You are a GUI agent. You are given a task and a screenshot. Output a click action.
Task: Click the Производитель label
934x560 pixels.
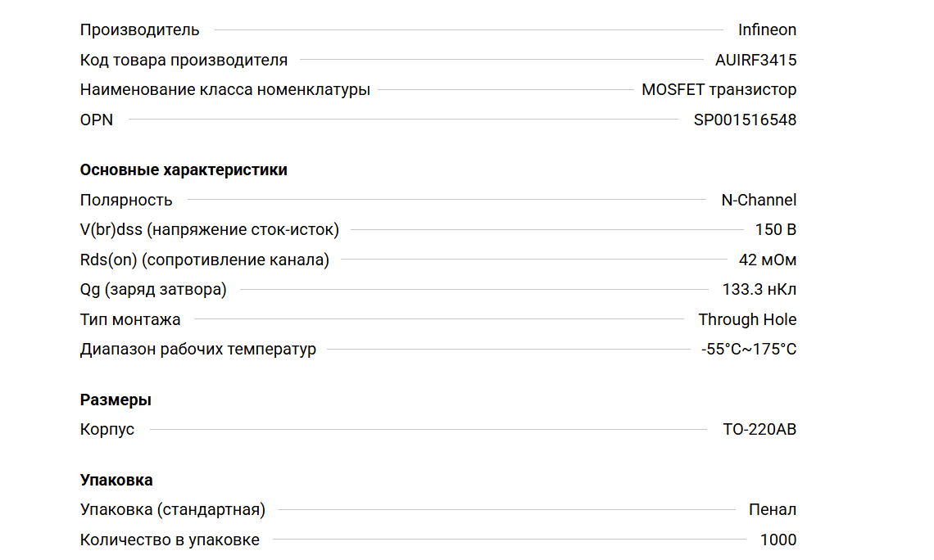tap(139, 30)
